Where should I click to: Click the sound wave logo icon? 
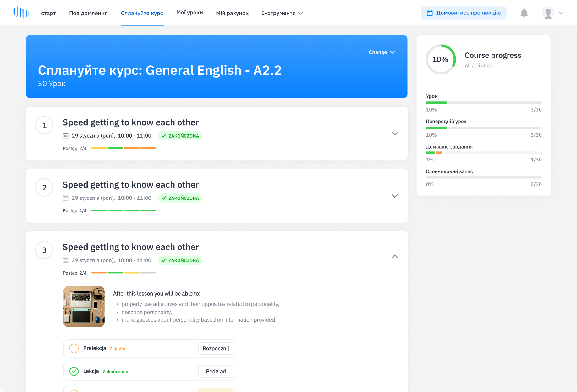coord(20,13)
